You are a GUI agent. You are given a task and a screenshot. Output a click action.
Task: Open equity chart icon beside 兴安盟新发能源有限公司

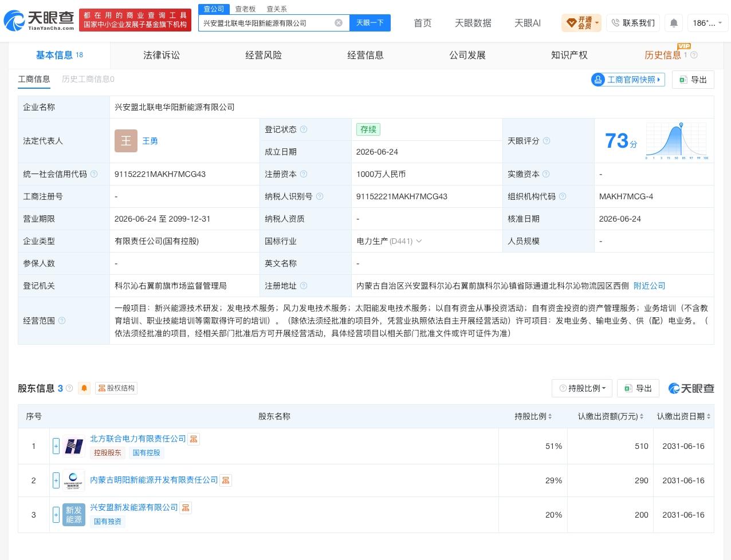[x=186, y=508]
